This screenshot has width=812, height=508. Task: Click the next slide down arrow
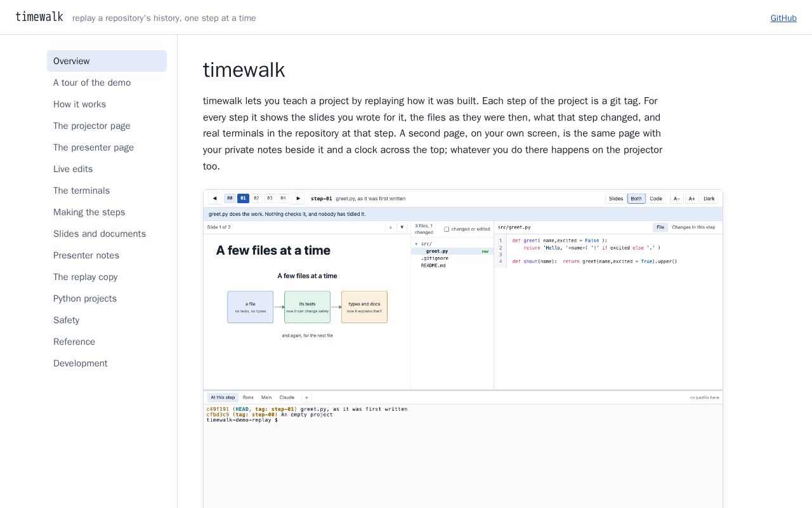click(x=402, y=227)
